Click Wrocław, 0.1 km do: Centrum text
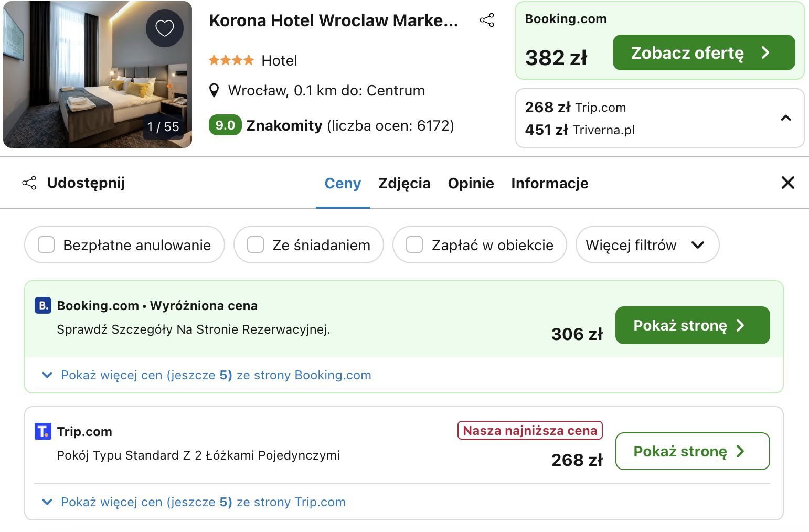Image resolution: width=809 pixels, height=532 pixels. [x=326, y=91]
